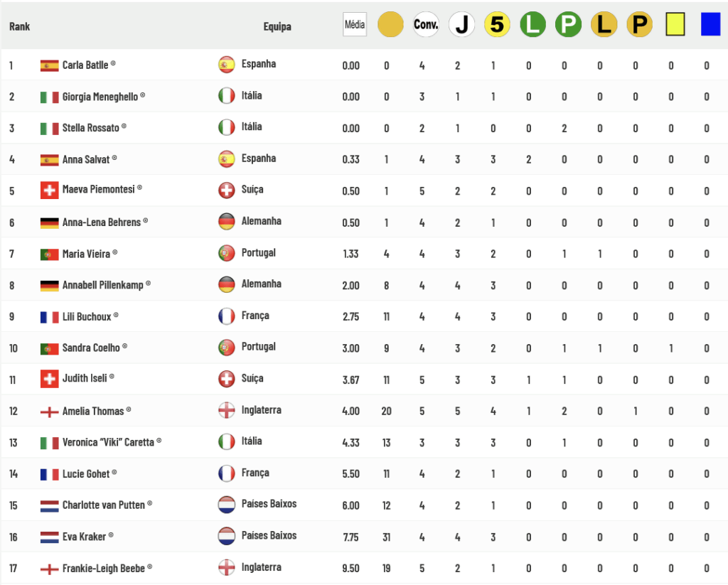
Task: Click the blue card column swatch
Action: pyautogui.click(x=710, y=24)
